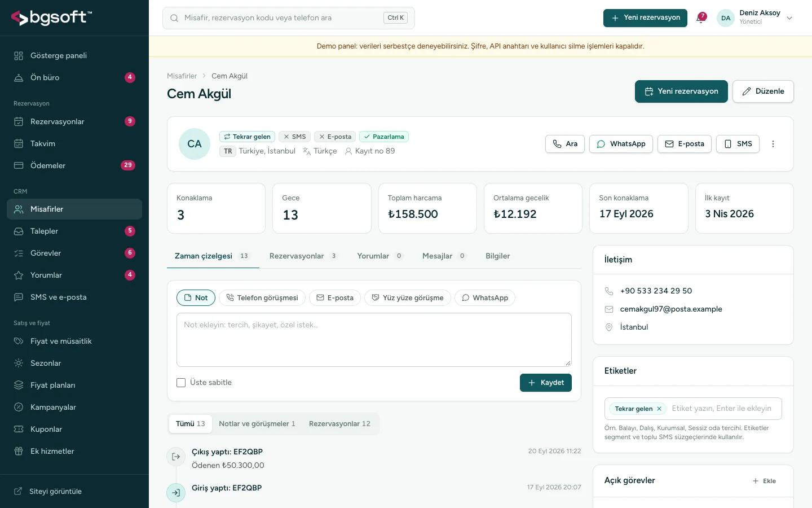Switch to the Rezervasyonlar tab
Screen dimensions: 812x508
[x=303, y=256]
